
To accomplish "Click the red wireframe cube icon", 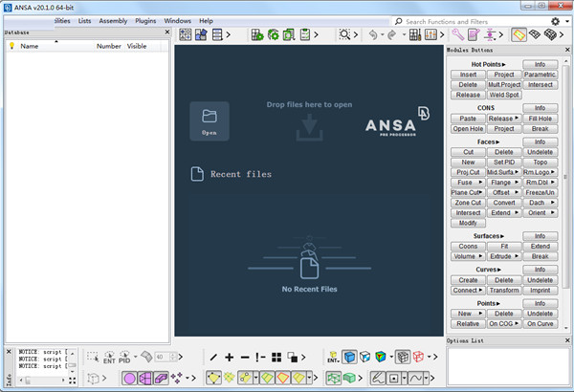I will (x=418, y=357).
